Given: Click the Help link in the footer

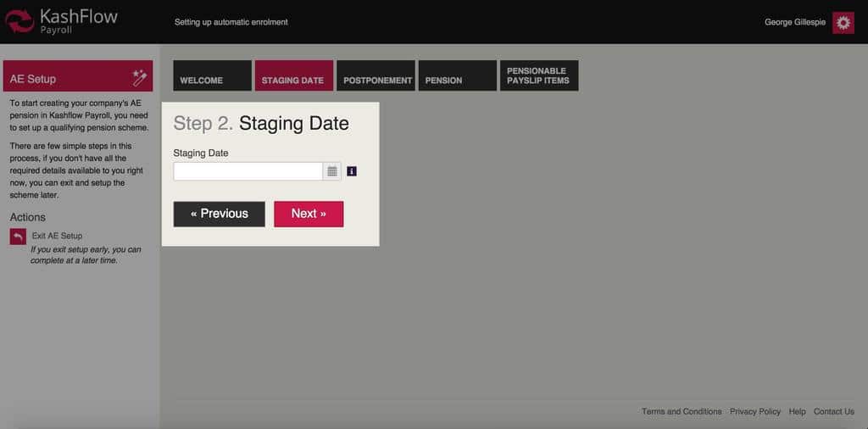Looking at the screenshot, I should (x=797, y=411).
